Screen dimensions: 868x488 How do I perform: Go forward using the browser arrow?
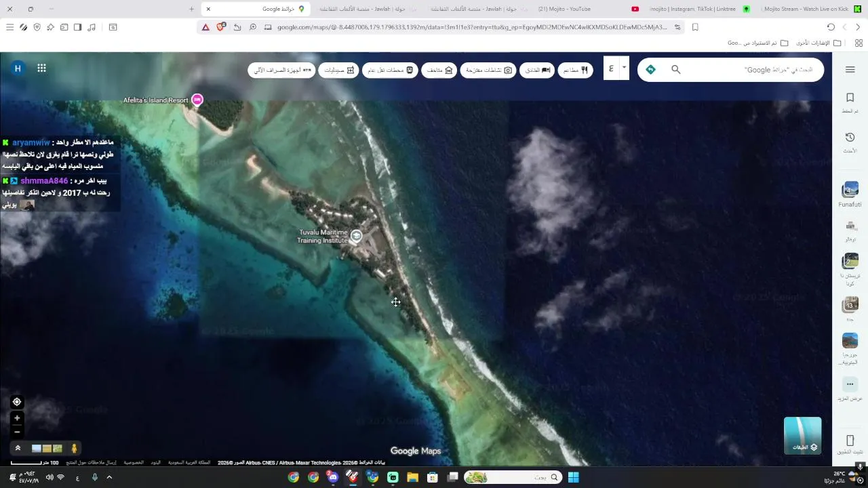[x=844, y=27]
